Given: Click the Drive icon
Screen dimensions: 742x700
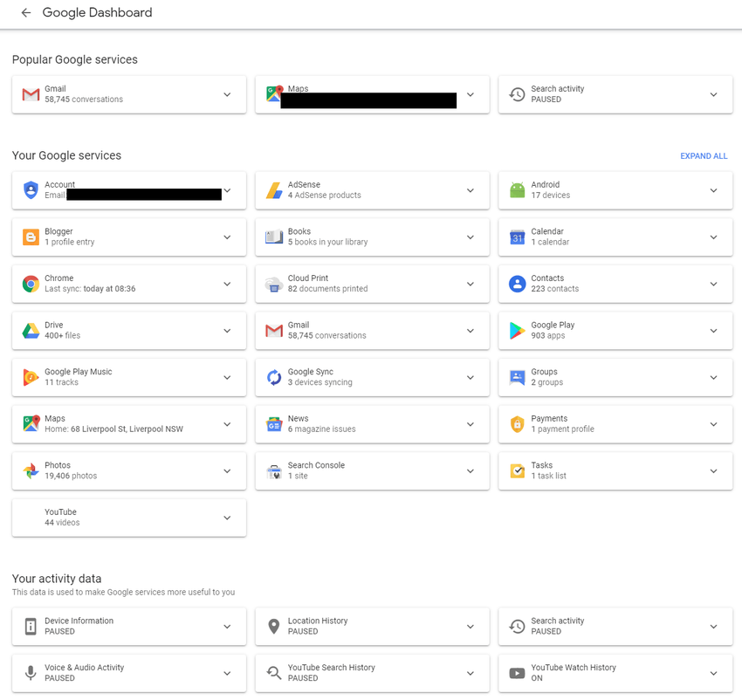Looking at the screenshot, I should (x=31, y=330).
